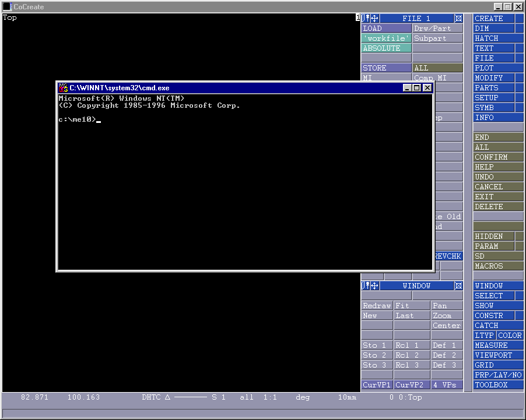Click the cmd.exe title bar icon
Image resolution: width=526 pixels, height=420 pixels.
coord(63,87)
